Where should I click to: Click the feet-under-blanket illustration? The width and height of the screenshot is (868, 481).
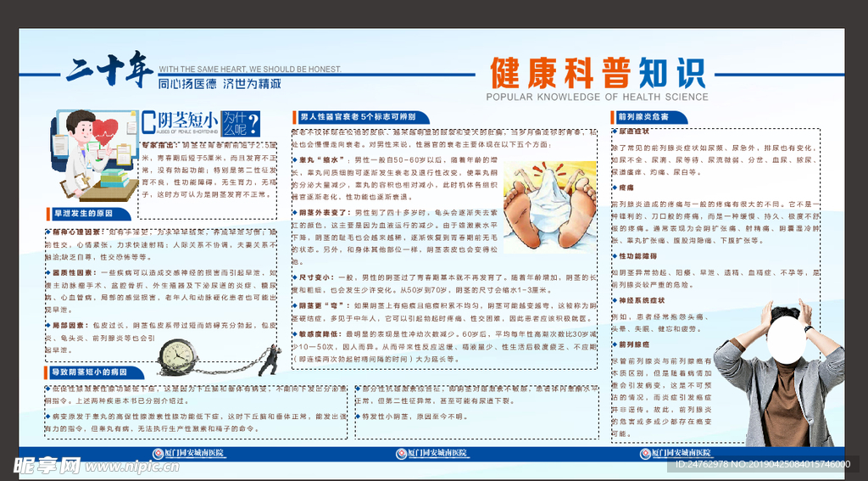(549, 208)
